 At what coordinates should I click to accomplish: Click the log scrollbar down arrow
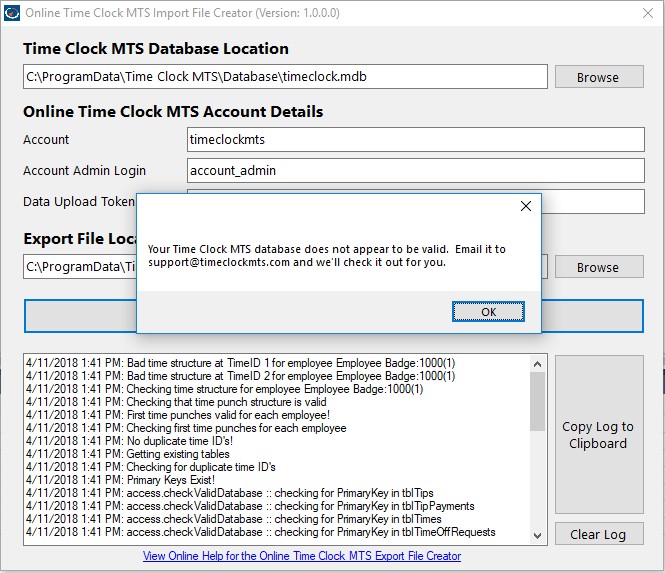[x=537, y=536]
